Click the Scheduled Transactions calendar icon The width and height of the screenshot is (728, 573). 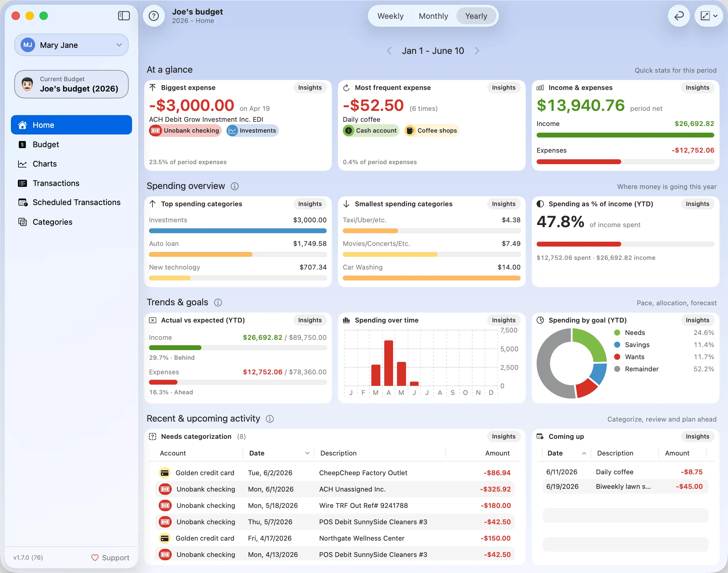[x=22, y=202]
